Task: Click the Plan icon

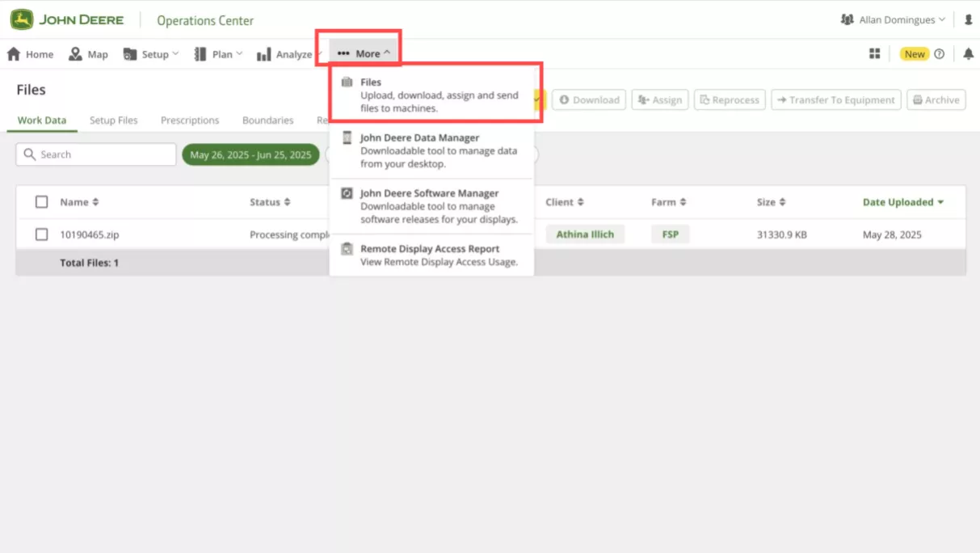Action: [x=200, y=54]
